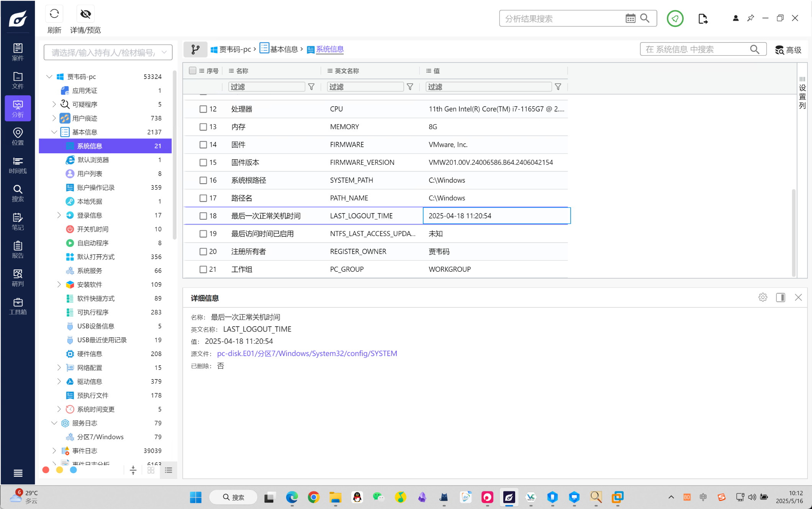Click the 高级 advanced search button

click(788, 50)
